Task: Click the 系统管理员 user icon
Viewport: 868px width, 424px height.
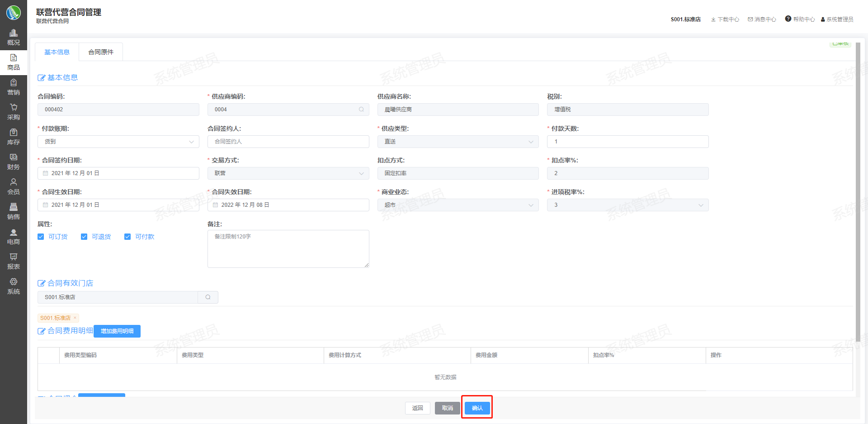Action: (823, 19)
